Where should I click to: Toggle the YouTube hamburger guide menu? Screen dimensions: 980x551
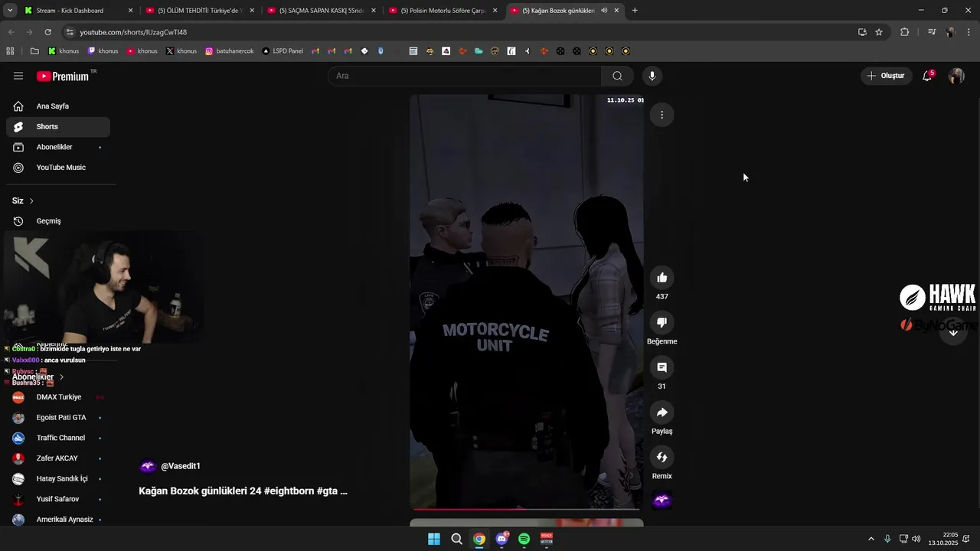click(18, 76)
